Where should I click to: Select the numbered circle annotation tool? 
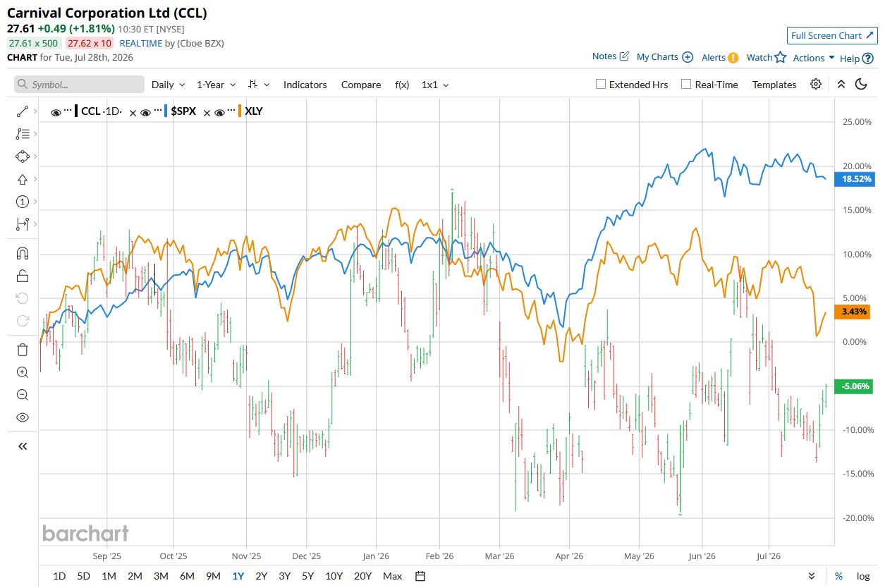pyautogui.click(x=22, y=202)
